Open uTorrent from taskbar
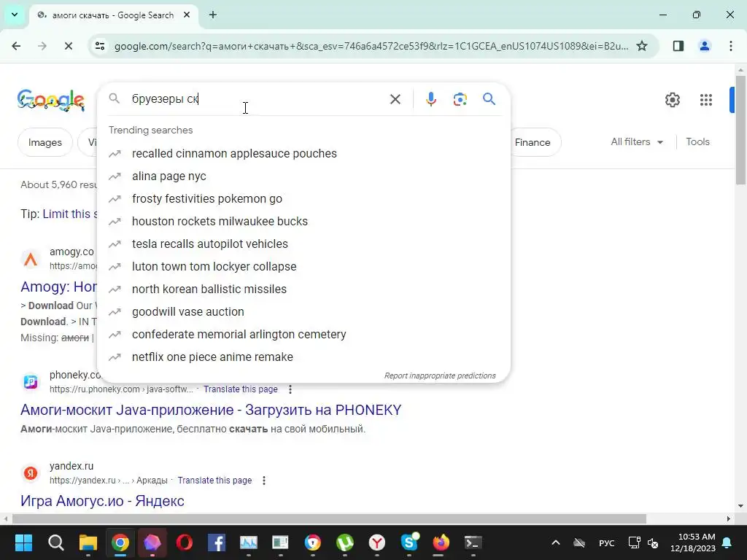This screenshot has width=747, height=560. [345, 542]
